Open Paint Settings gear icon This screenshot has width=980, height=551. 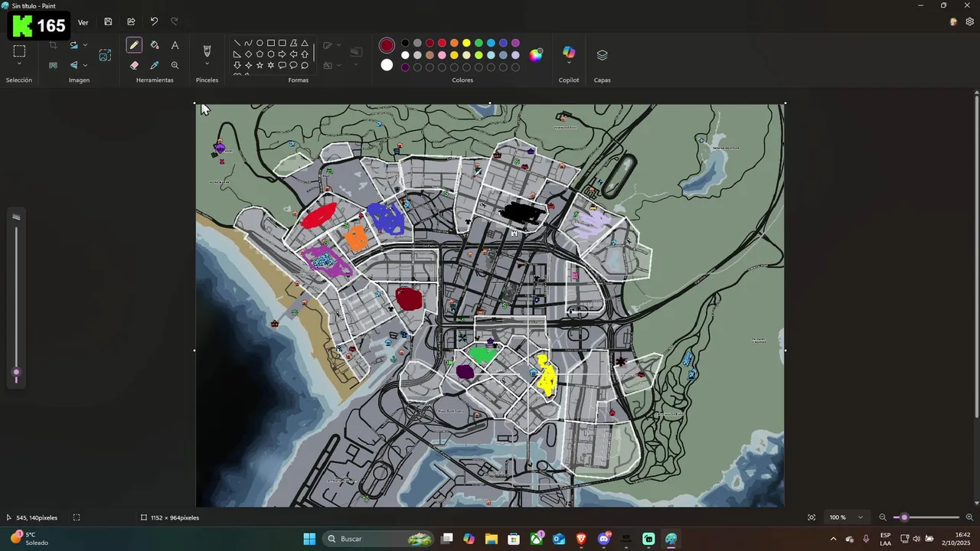(x=969, y=21)
